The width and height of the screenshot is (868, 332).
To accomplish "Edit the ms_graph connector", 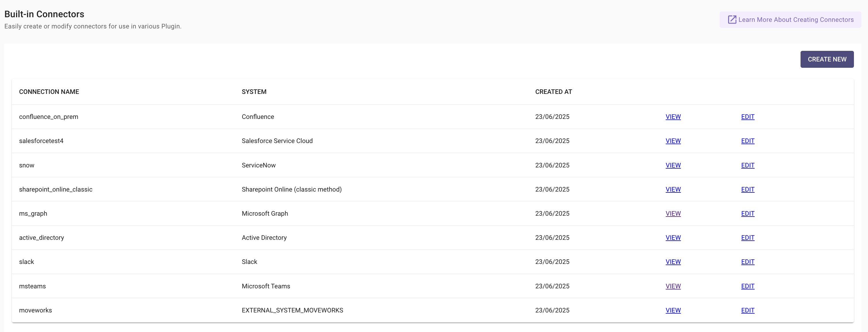I will click(747, 213).
